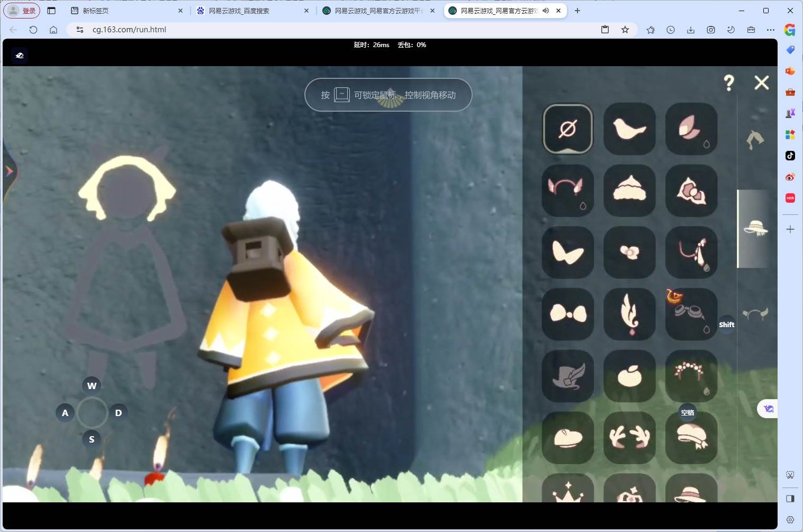Click the A movement key
803x532 pixels.
click(65, 413)
